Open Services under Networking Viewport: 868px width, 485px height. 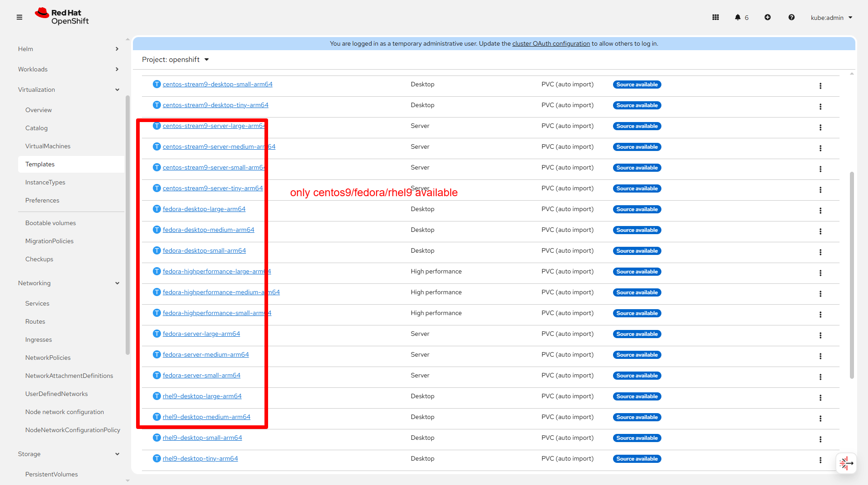(37, 303)
